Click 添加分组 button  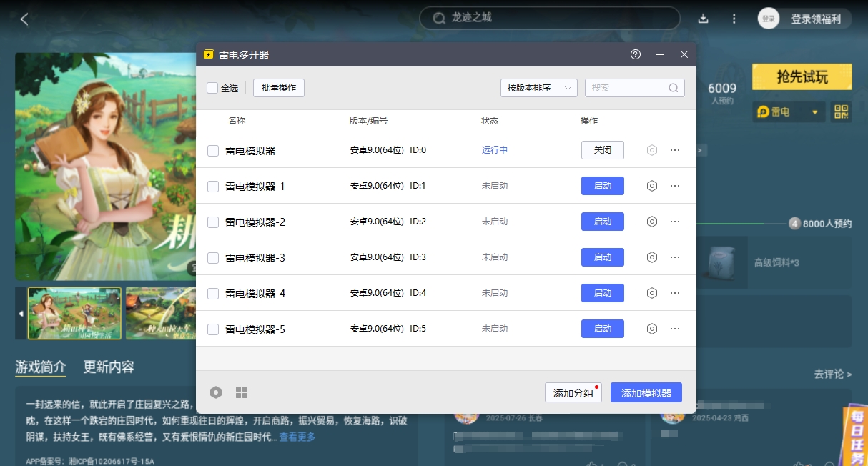click(x=573, y=392)
